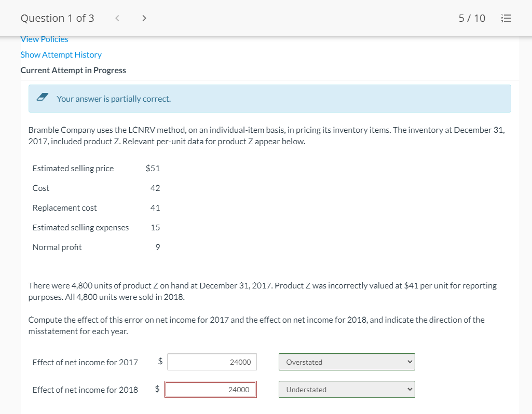Viewport: 532px width, 414px height.
Task: Open the 2018 misstatement direction dropdown
Action: point(346,389)
